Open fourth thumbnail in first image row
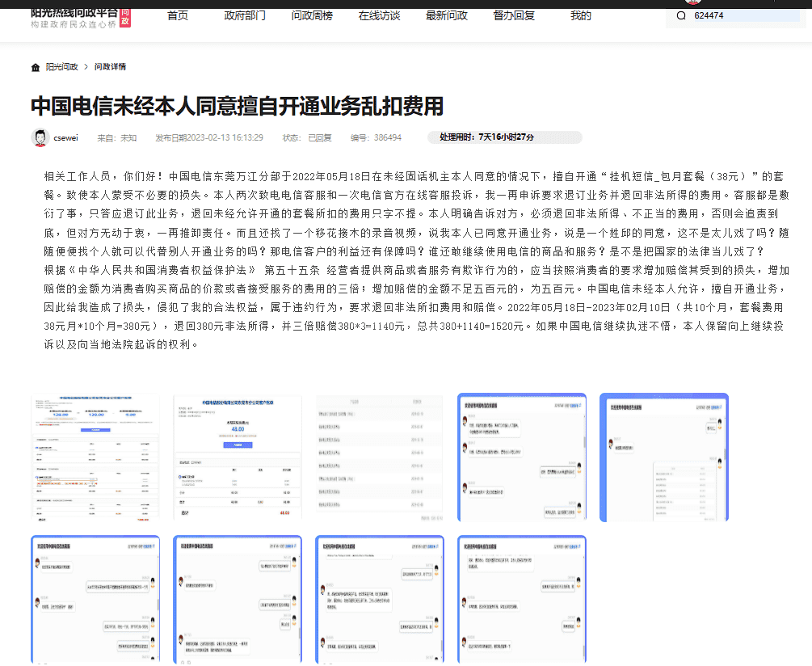This screenshot has height=666, width=812. 522,457
